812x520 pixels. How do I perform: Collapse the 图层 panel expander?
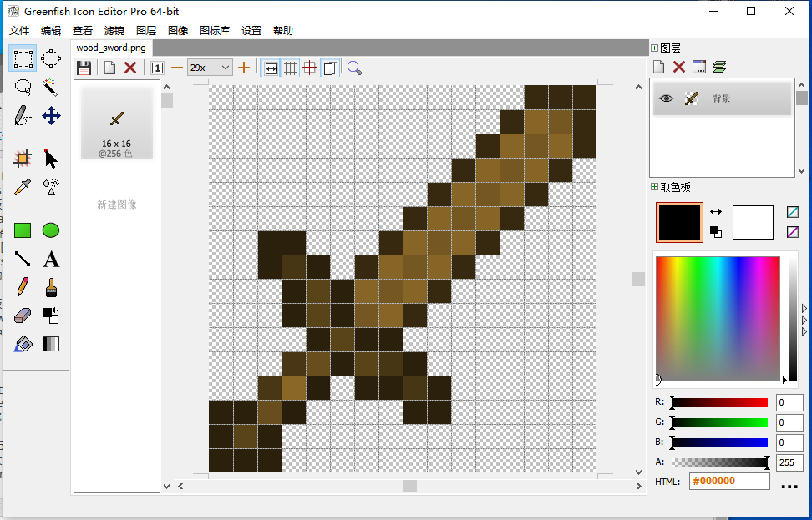coord(655,48)
